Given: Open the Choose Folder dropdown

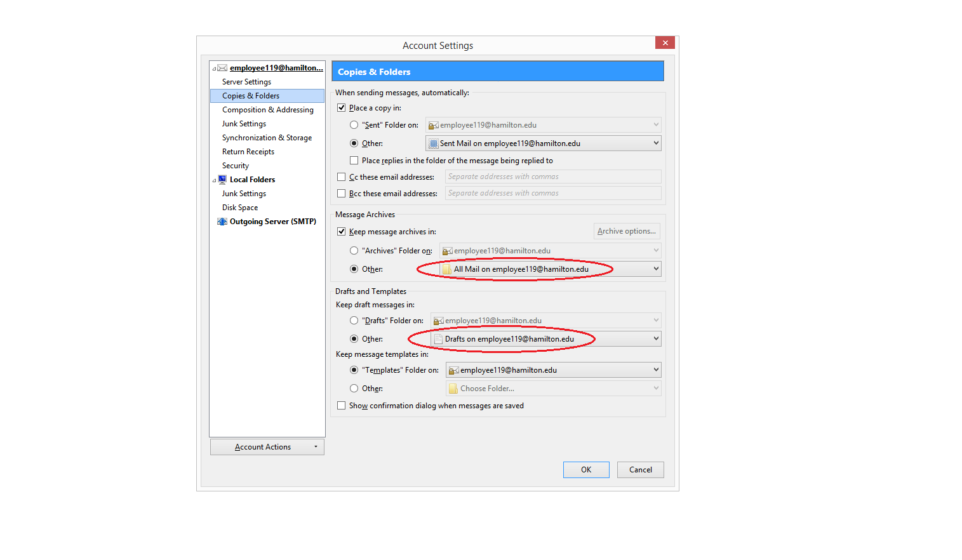Looking at the screenshot, I should pyautogui.click(x=553, y=389).
